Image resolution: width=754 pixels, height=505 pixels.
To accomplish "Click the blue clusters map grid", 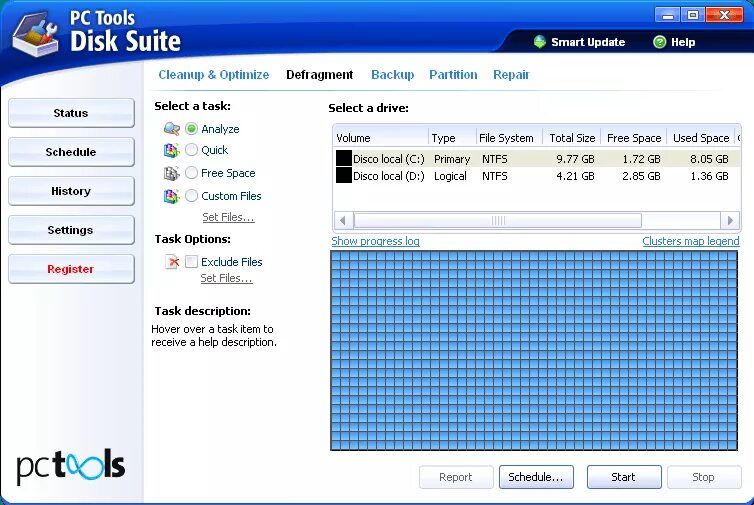I will (x=534, y=351).
